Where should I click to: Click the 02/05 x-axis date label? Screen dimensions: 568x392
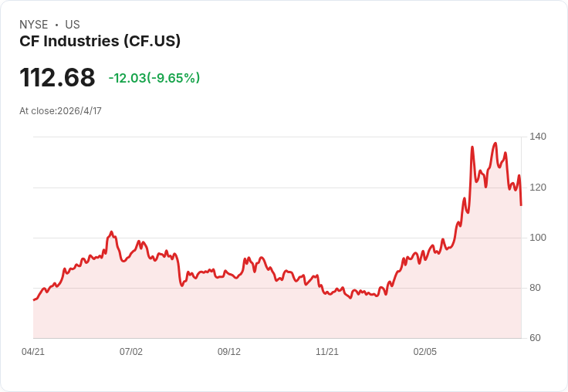pos(425,352)
